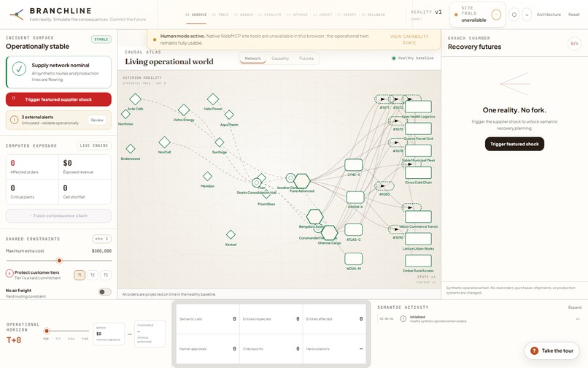Viewport: 588px width, 368px height.
Task: Open the Architecture link
Action: pos(549,15)
